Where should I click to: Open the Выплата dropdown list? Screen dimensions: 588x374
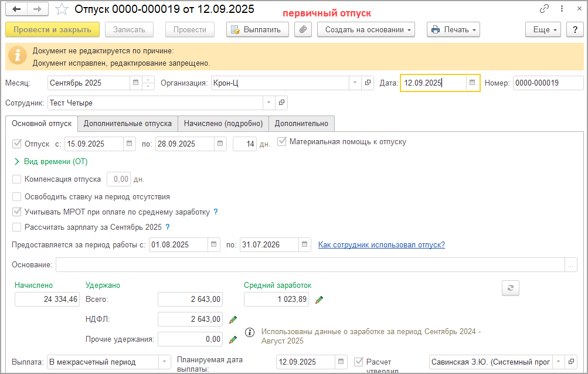coord(165,362)
